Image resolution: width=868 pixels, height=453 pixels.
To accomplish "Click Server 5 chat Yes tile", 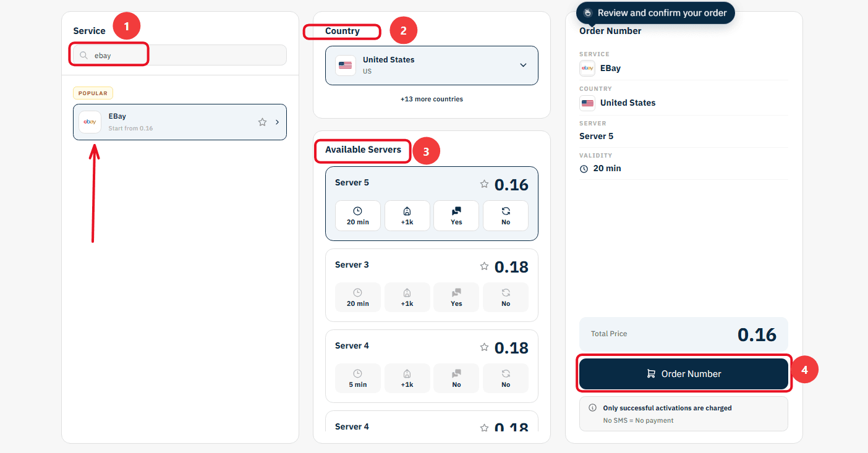I will pos(456,216).
